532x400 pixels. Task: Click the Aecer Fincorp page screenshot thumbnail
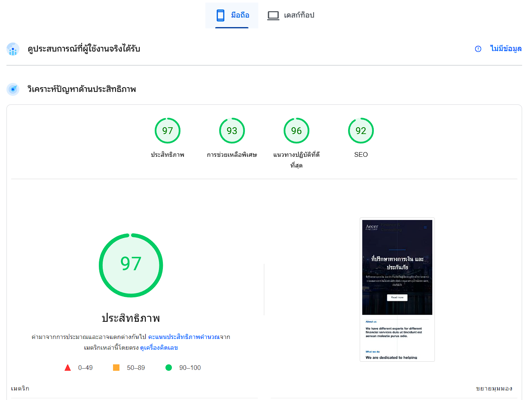point(397,290)
